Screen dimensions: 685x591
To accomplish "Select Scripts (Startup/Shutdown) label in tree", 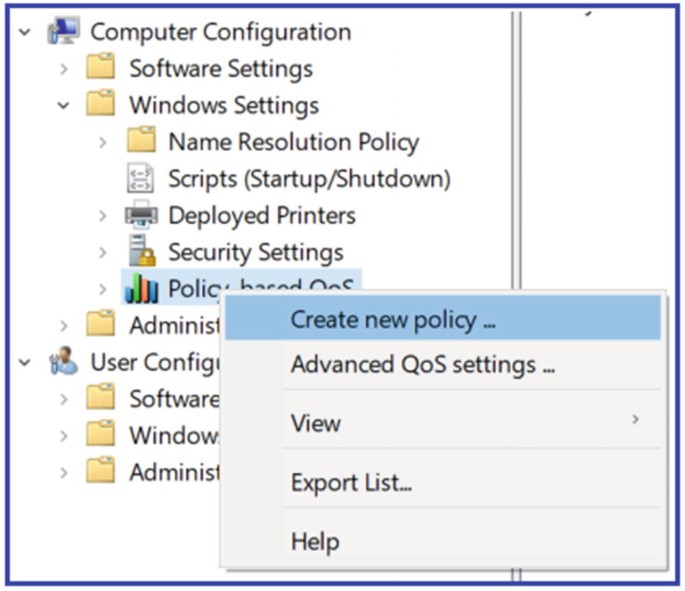I will coord(309,179).
